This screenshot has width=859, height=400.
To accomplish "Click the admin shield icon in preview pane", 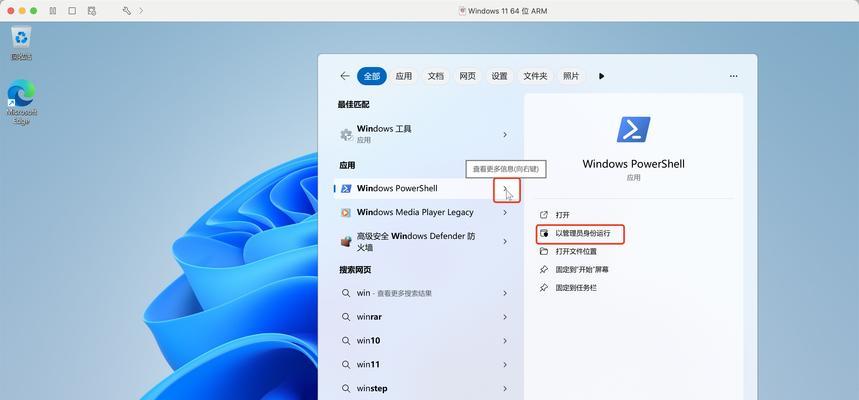I will [543, 233].
